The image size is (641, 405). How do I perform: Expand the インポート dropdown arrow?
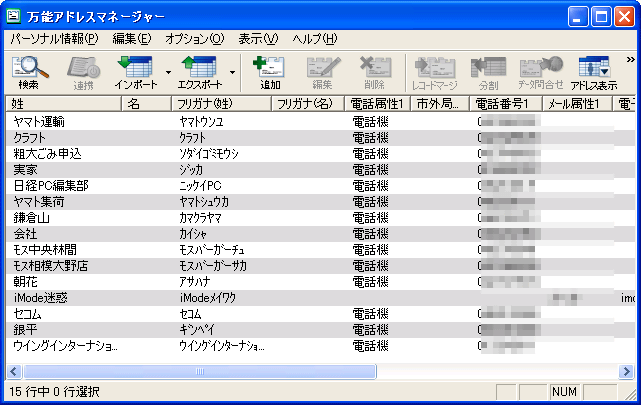click(168, 73)
